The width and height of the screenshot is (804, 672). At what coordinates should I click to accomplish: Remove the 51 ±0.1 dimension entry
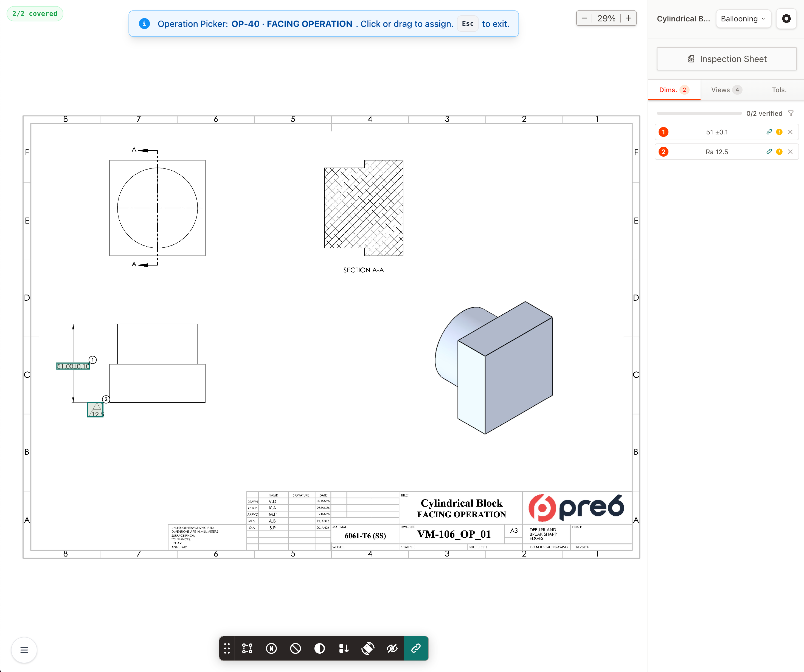click(790, 132)
